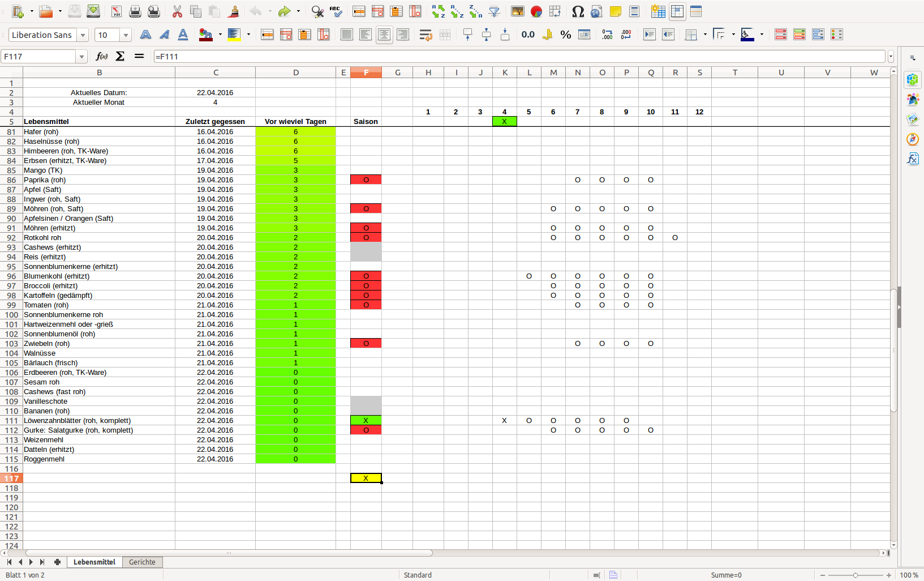This screenshot has width=924, height=581.
Task: Toggle justified alignment
Action: [x=347, y=35]
